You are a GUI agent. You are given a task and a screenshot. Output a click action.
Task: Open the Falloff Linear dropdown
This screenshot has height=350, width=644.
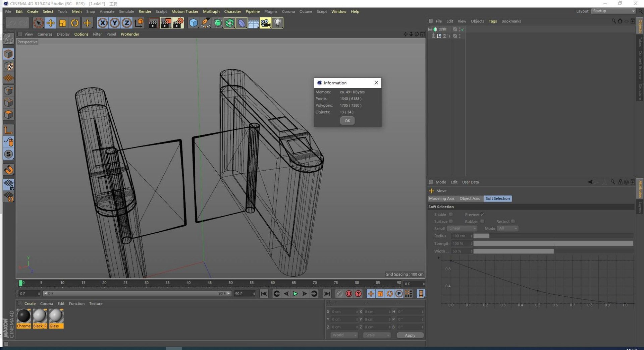(462, 228)
